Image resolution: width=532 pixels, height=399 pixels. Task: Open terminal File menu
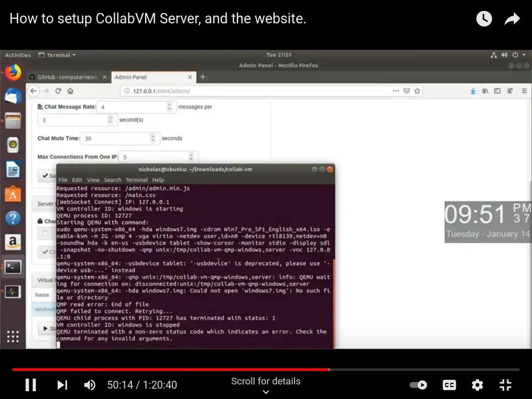(63, 180)
